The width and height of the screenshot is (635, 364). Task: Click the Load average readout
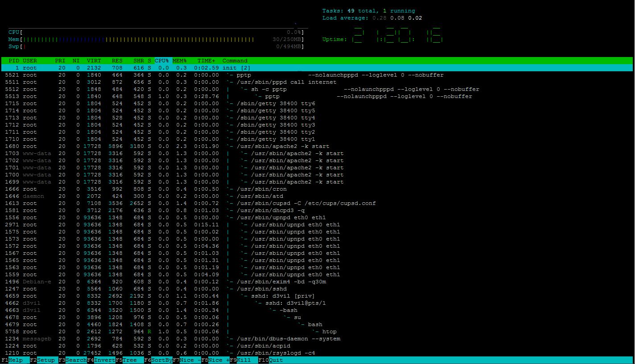point(372,18)
